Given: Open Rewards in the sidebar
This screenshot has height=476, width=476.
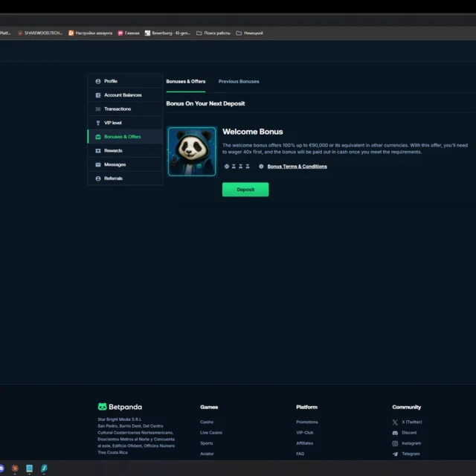Looking at the screenshot, I should pyautogui.click(x=125, y=150).
